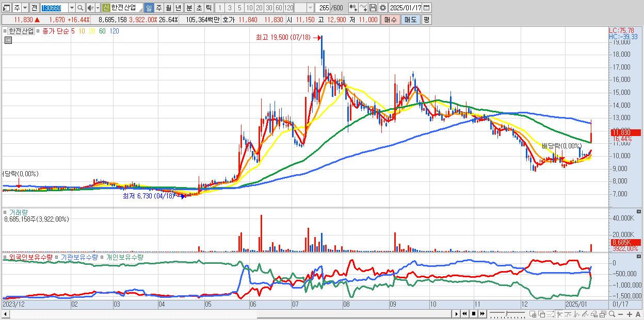Click the date field 2025/01/17

tap(405, 8)
